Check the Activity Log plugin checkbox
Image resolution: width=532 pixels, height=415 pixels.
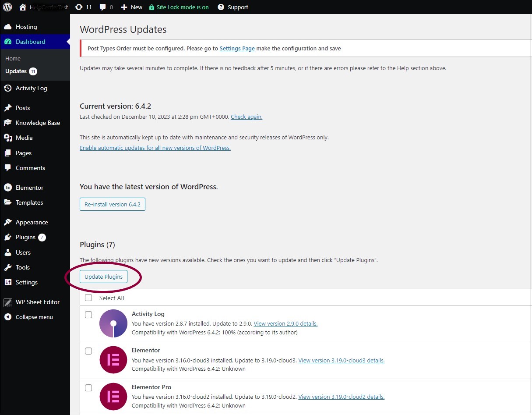(88, 315)
